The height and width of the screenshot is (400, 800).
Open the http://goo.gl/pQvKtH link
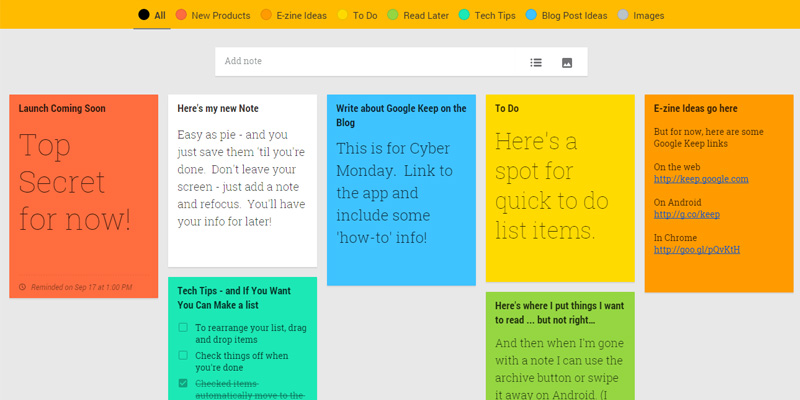click(697, 249)
